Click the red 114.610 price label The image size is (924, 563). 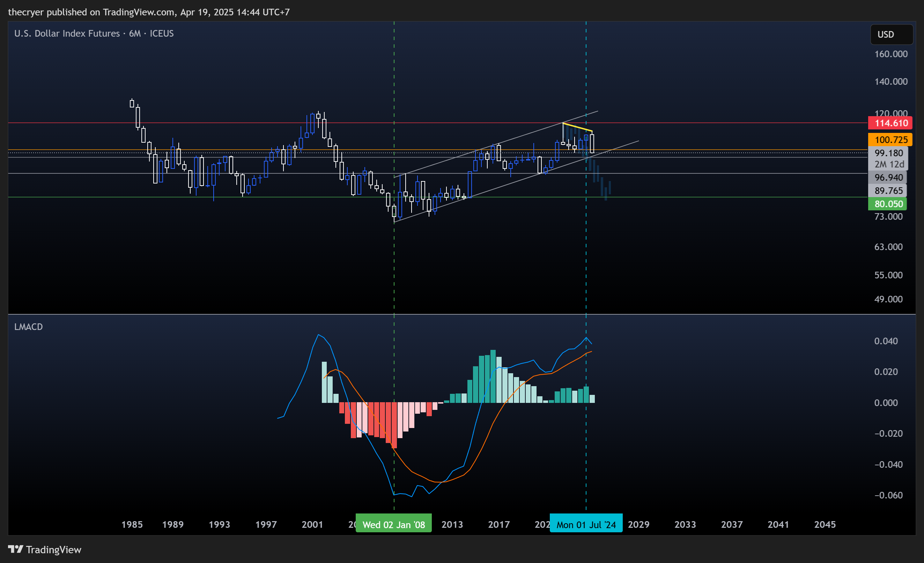(890, 123)
